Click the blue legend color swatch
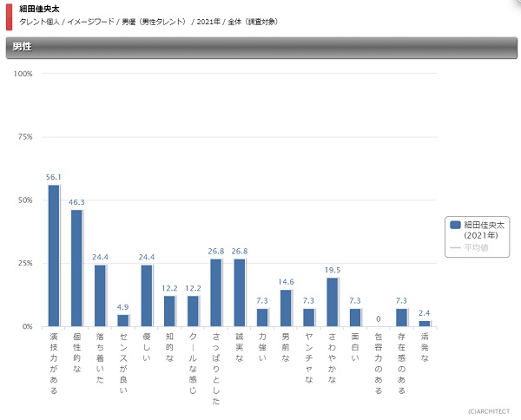 tap(455, 225)
